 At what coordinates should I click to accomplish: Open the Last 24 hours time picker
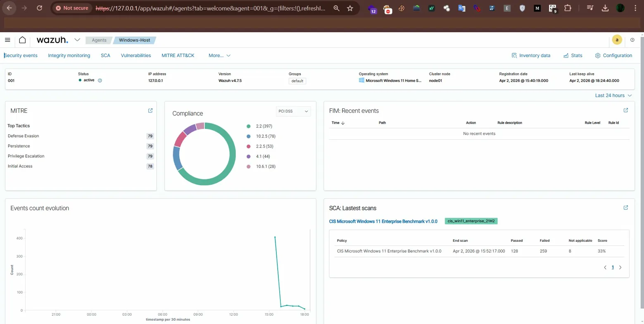(x=613, y=95)
